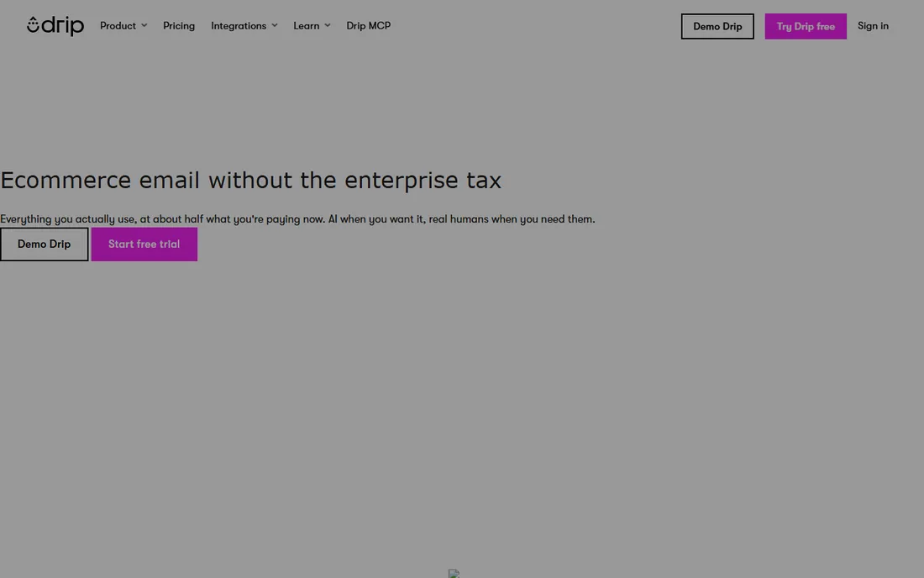
Task: Open the Sign in link
Action: (x=873, y=26)
